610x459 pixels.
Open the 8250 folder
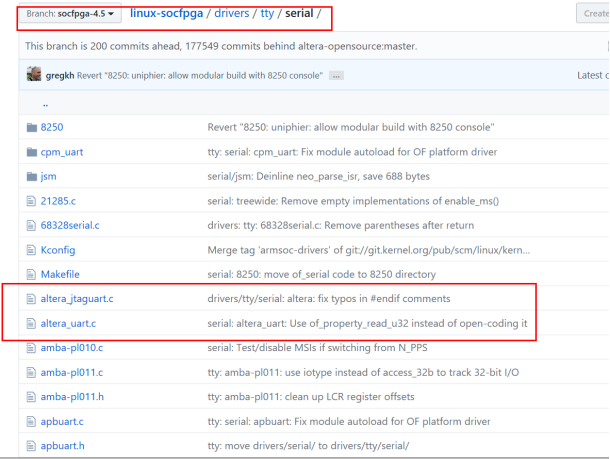click(52, 127)
